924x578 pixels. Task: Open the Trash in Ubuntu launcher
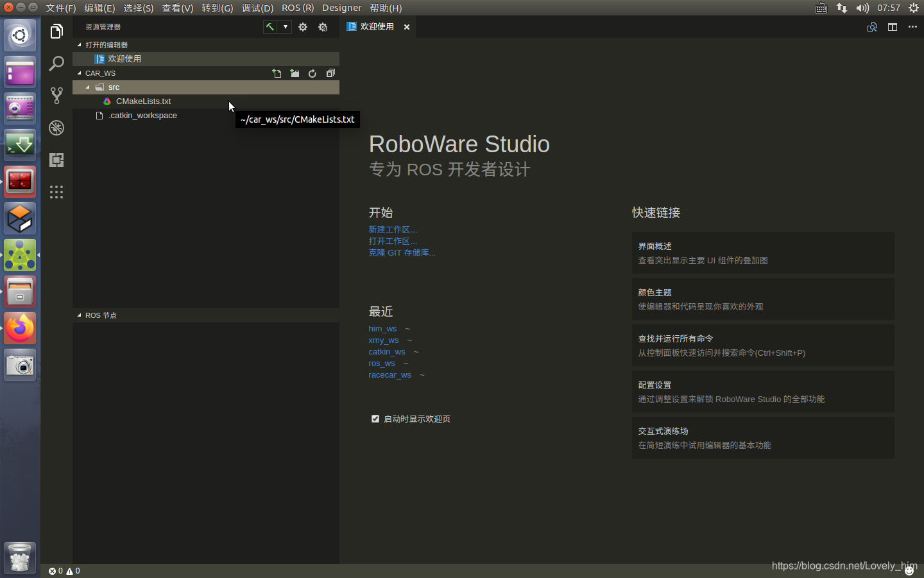click(x=20, y=558)
